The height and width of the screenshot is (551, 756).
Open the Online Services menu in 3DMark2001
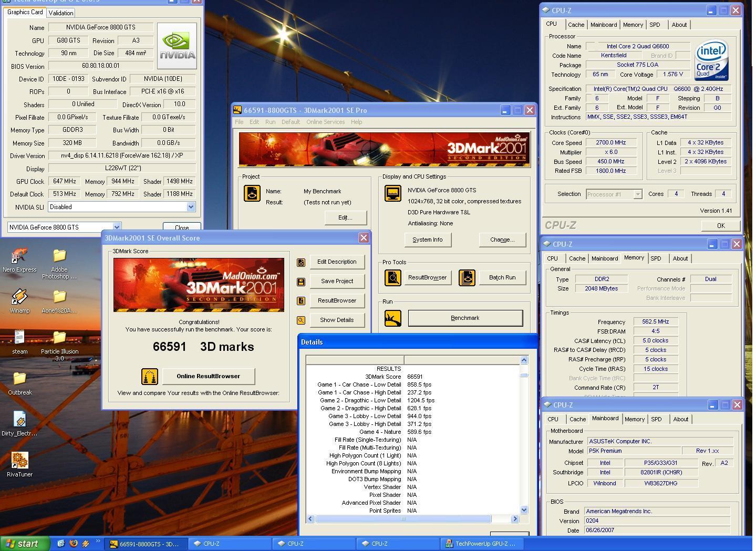pos(326,122)
